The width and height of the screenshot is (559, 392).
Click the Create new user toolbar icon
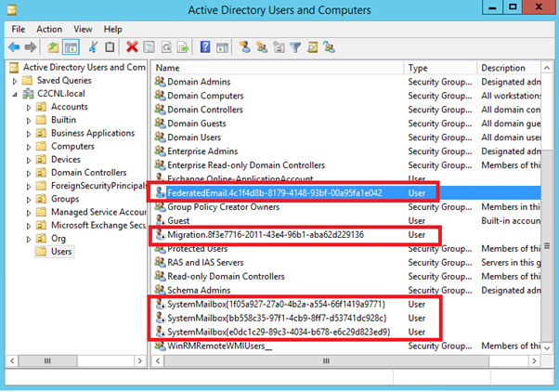pyautogui.click(x=244, y=46)
